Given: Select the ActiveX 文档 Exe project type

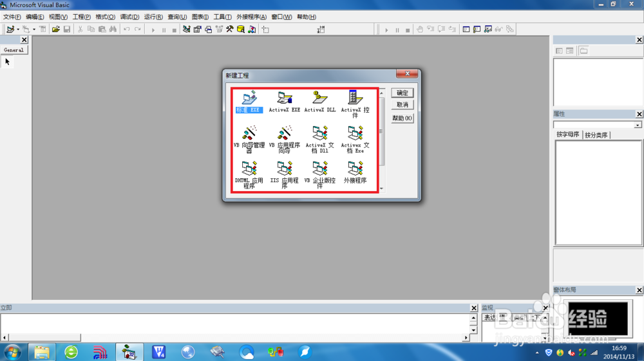Looking at the screenshot, I should coord(355,140).
